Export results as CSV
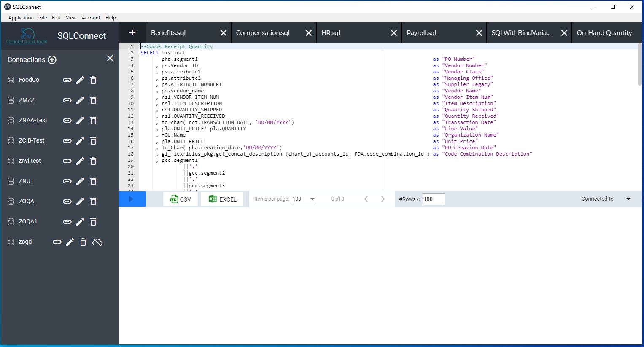The width and height of the screenshot is (644, 347). coord(181,199)
